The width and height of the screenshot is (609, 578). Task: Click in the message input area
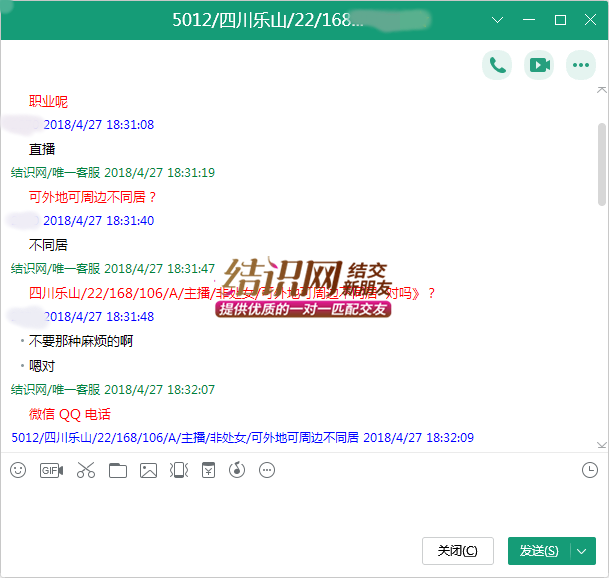(300, 505)
